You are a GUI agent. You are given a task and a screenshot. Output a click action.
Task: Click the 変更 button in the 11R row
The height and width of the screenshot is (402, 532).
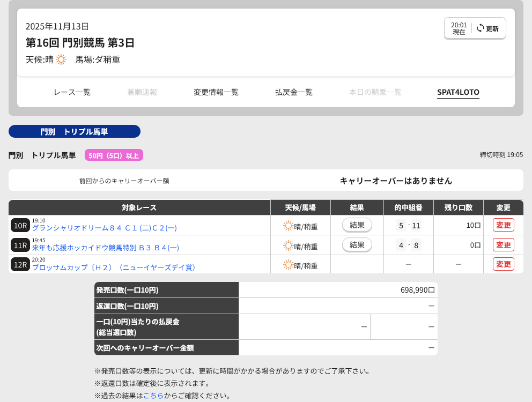pyautogui.click(x=503, y=245)
